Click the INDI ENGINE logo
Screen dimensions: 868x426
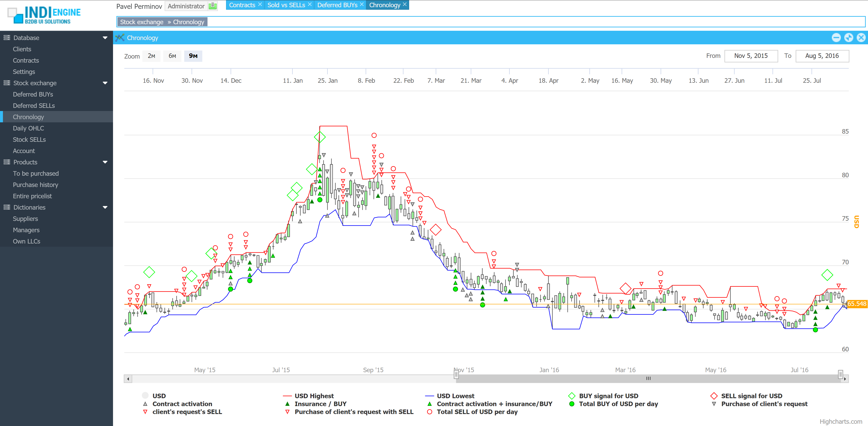(44, 15)
